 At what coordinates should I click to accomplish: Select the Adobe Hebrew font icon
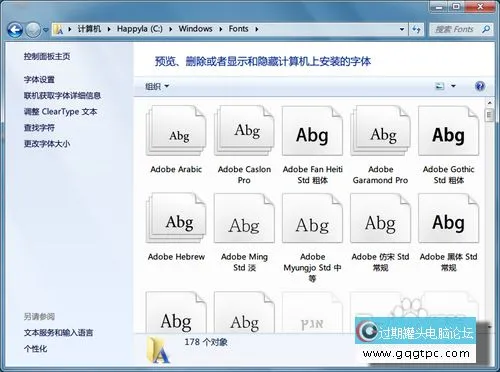point(176,218)
